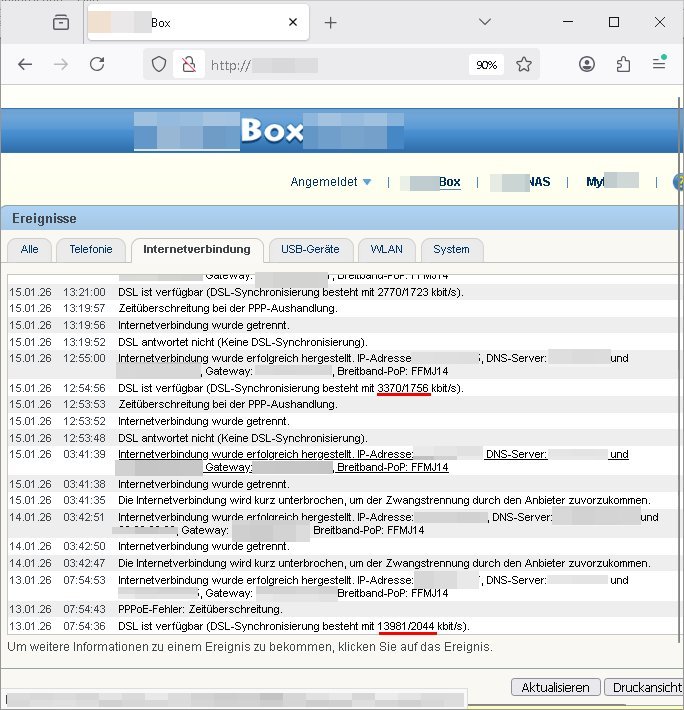684x710 pixels.
Task: Click the browser address bar
Action: click(330, 65)
